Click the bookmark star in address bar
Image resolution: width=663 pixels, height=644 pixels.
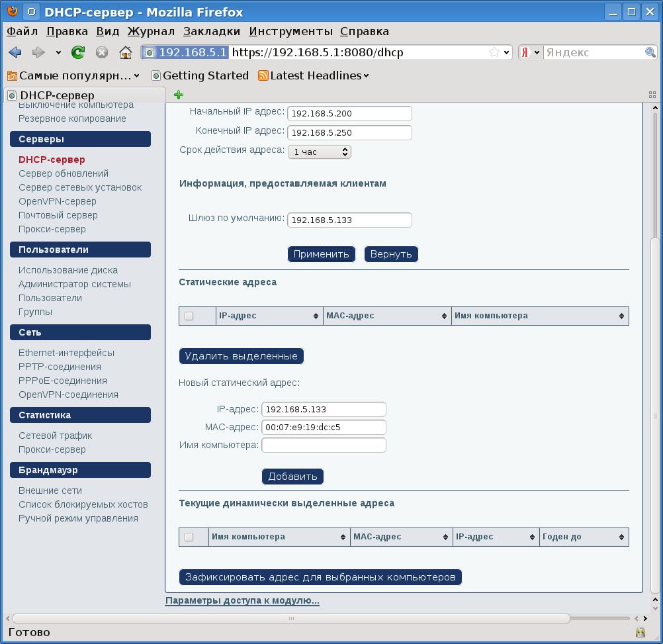click(x=494, y=52)
